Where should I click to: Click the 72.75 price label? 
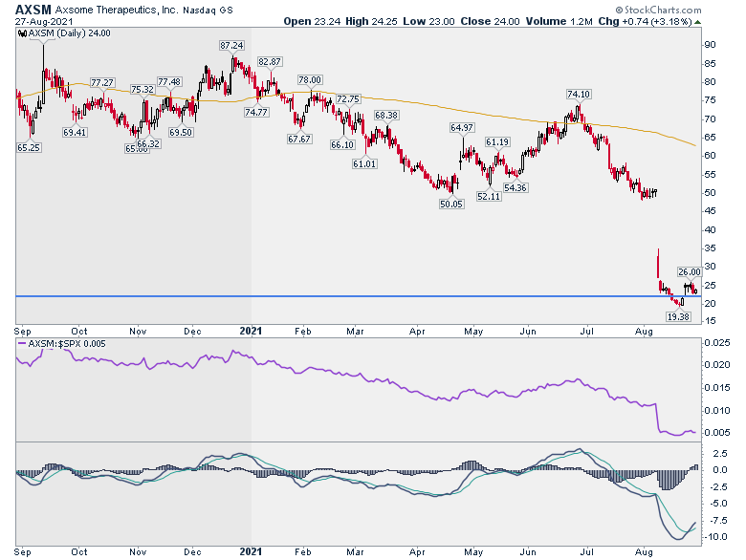[348, 98]
